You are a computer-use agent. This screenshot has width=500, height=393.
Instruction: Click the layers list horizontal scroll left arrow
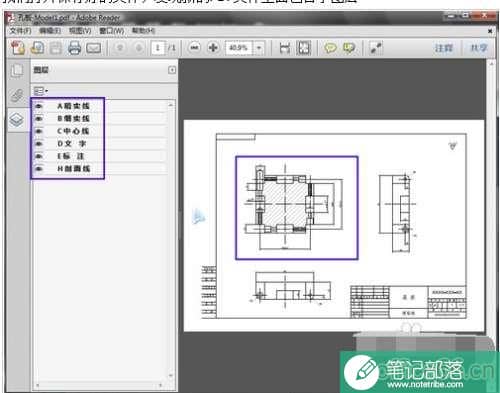pyautogui.click(x=37, y=385)
